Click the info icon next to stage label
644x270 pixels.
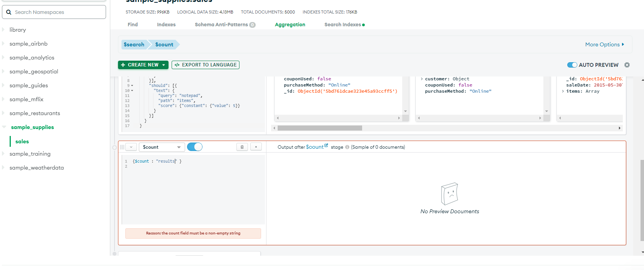pos(347,147)
